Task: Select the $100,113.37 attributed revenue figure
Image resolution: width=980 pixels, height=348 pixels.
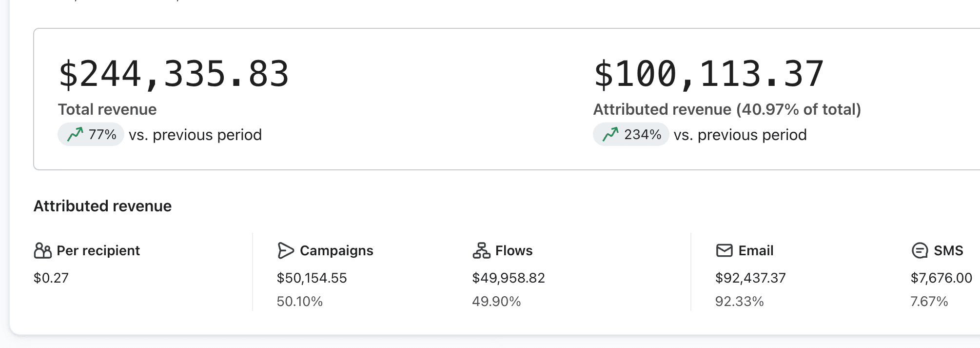Action: point(708,74)
